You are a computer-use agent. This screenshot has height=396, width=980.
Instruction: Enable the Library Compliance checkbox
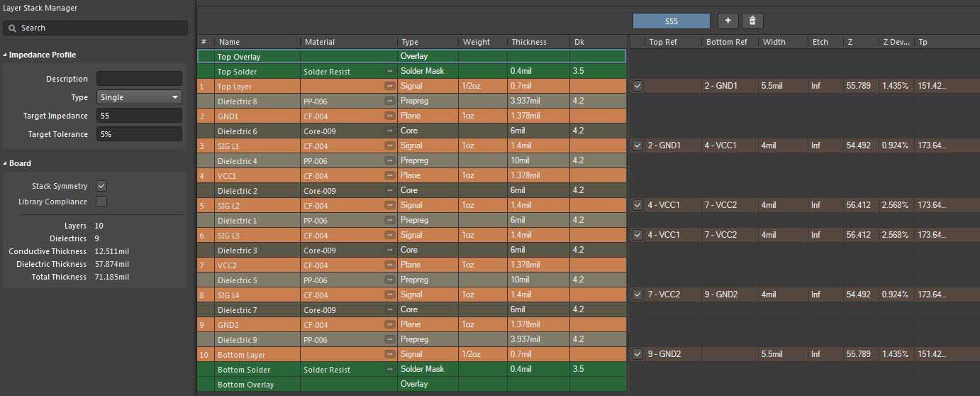coord(101,202)
